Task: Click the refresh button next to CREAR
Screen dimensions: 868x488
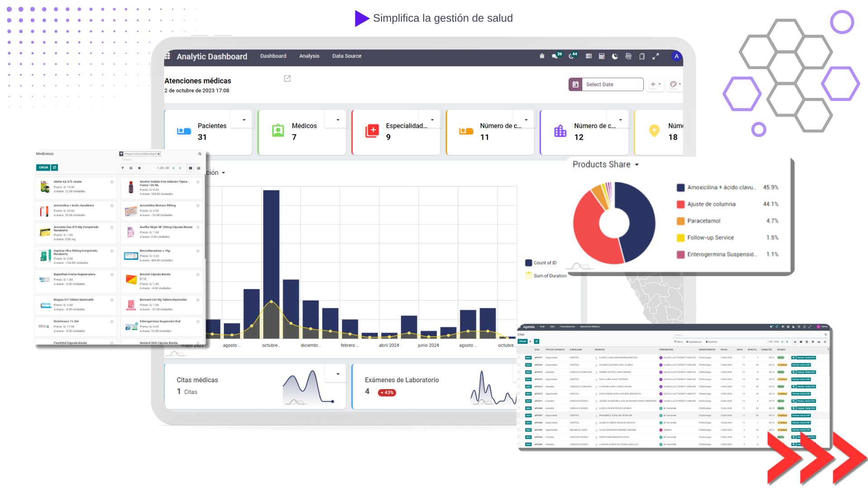Action: (x=55, y=168)
